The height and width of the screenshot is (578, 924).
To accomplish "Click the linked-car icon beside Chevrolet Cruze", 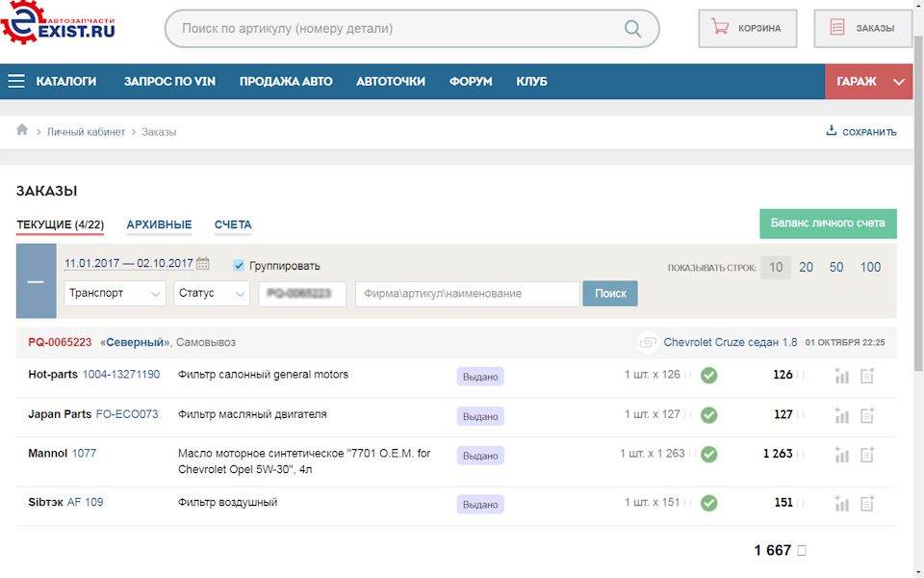I will tap(648, 342).
